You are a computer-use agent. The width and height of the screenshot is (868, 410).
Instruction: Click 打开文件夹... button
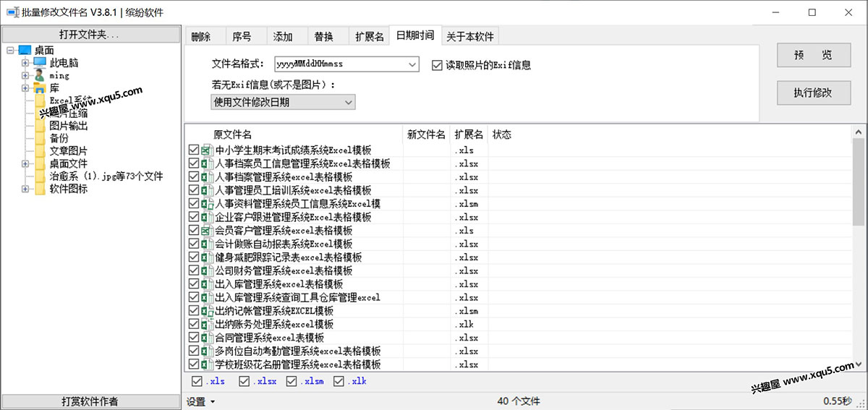click(90, 35)
